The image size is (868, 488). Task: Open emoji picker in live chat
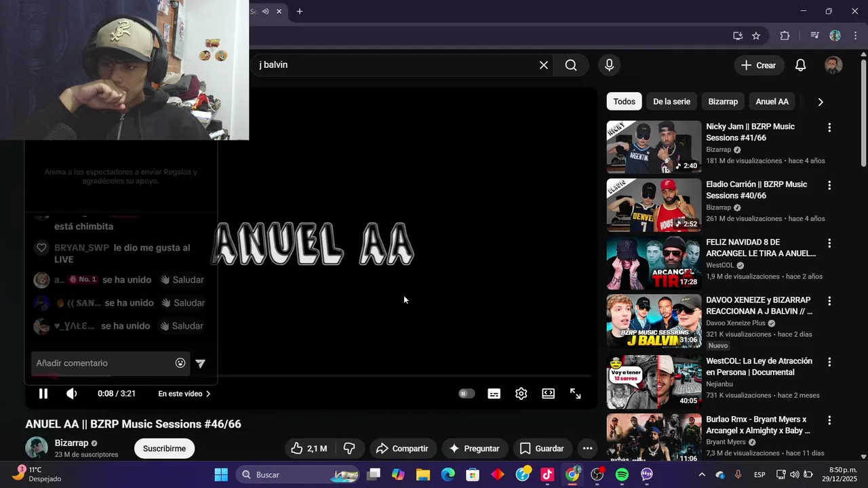pos(180,363)
